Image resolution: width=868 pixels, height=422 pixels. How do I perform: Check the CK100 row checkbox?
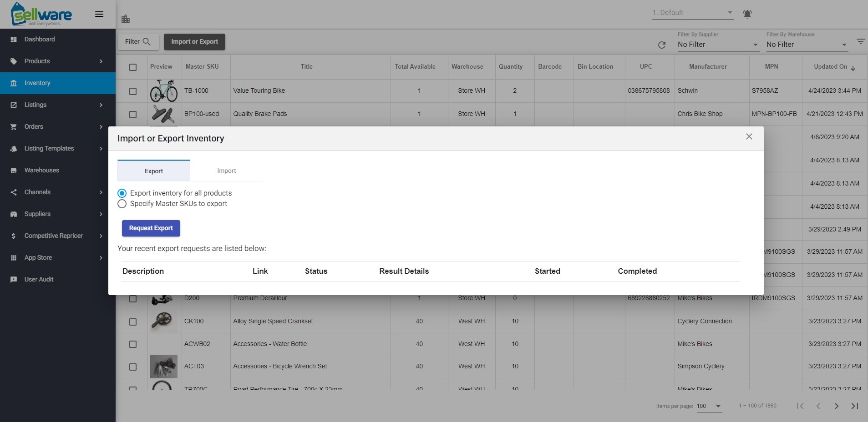(x=133, y=322)
